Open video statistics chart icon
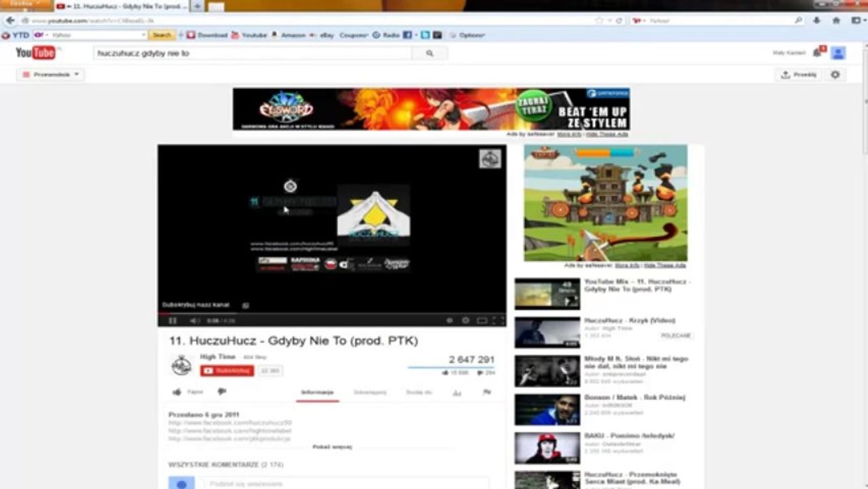Image resolution: width=868 pixels, height=489 pixels. (x=457, y=393)
